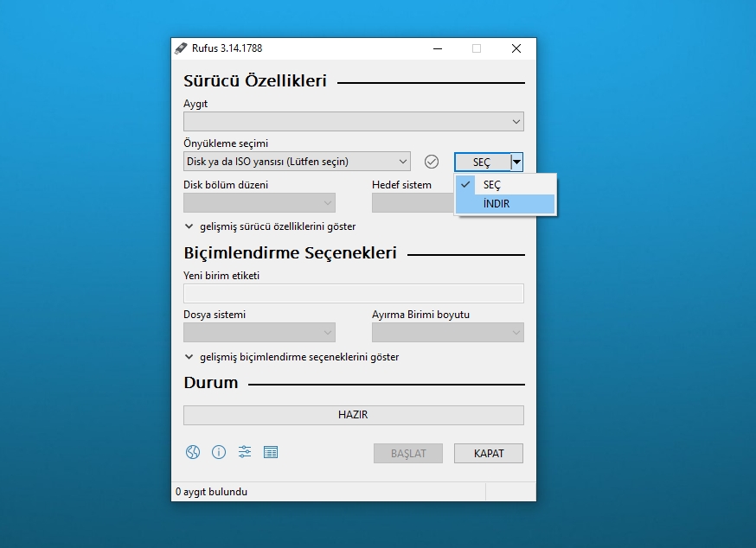Viewport: 756px width, 548px height.
Task: Open the Ayırma Birimi boyutu dropdown
Action: pos(447,332)
